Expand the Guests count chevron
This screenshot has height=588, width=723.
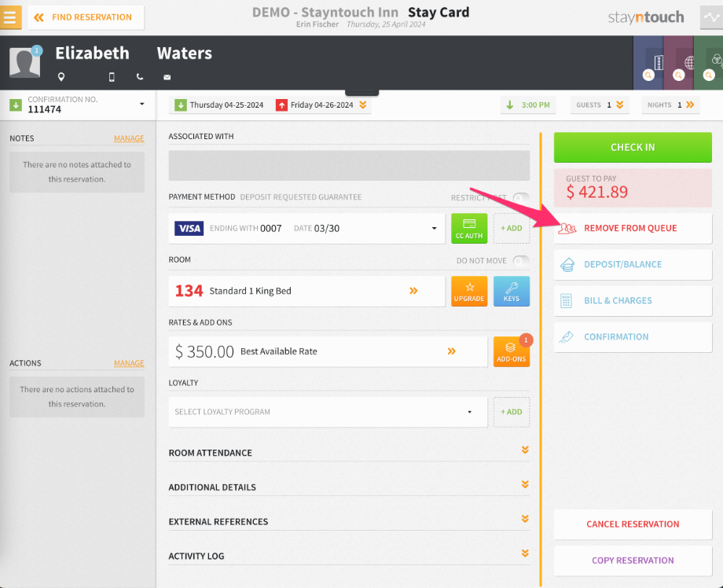pyautogui.click(x=620, y=105)
